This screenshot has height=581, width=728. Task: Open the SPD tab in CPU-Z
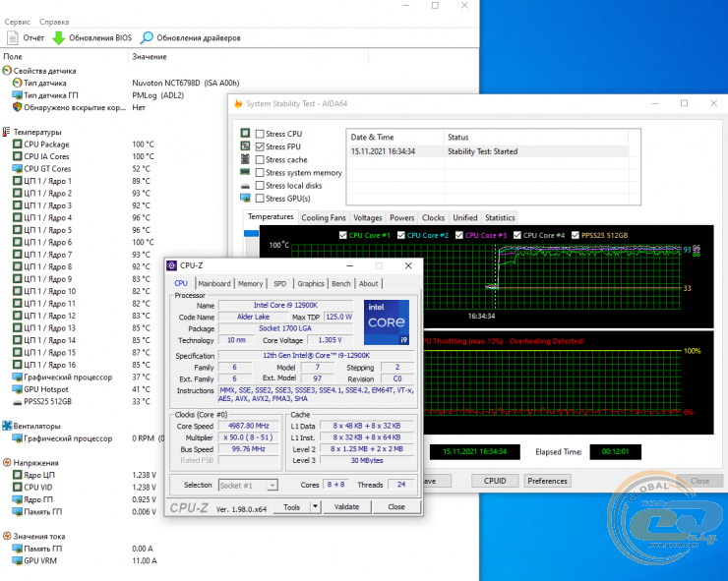point(280,283)
